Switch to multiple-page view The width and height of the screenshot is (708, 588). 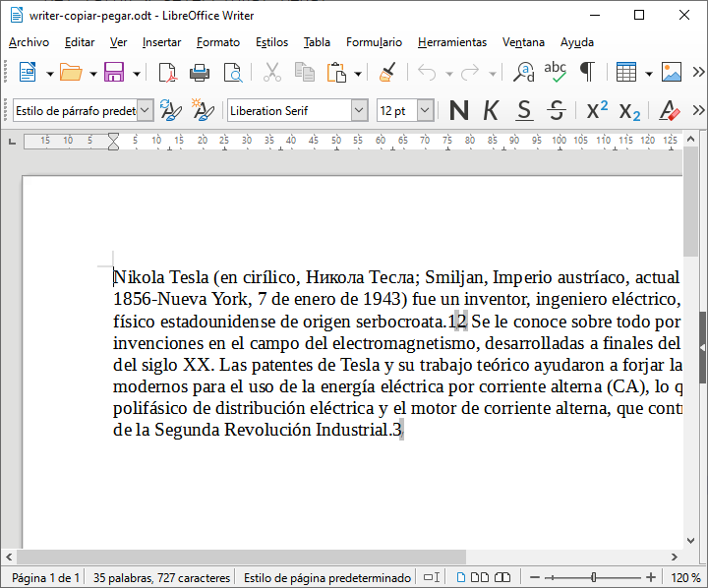(x=480, y=577)
